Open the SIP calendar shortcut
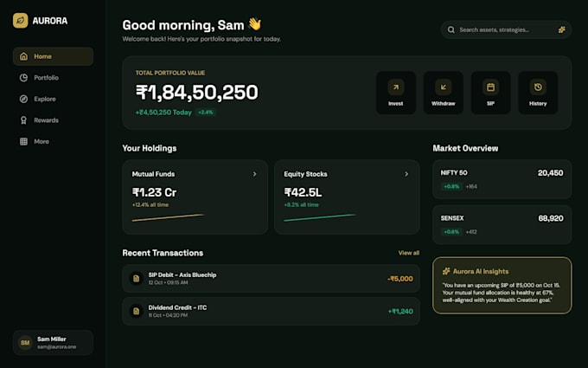 coord(490,93)
